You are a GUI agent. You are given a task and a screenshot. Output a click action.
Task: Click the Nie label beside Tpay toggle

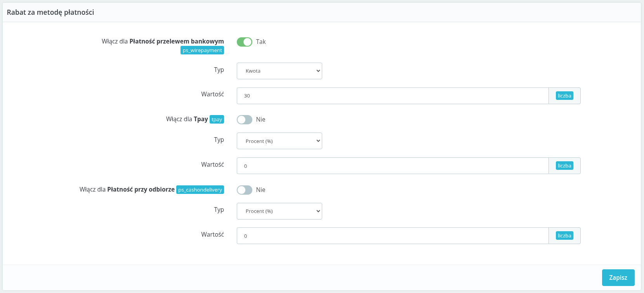(261, 120)
